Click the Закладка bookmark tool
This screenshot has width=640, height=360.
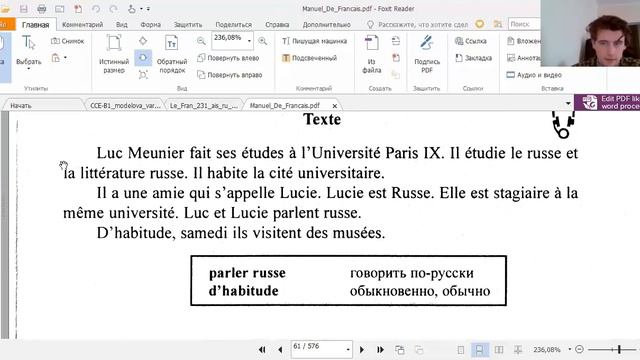click(473, 58)
